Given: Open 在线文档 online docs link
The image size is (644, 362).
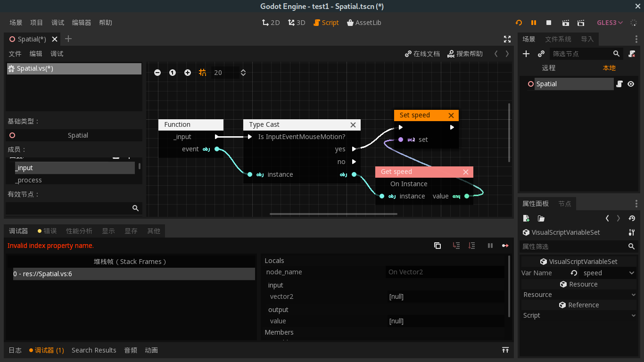Looking at the screenshot, I should point(422,54).
